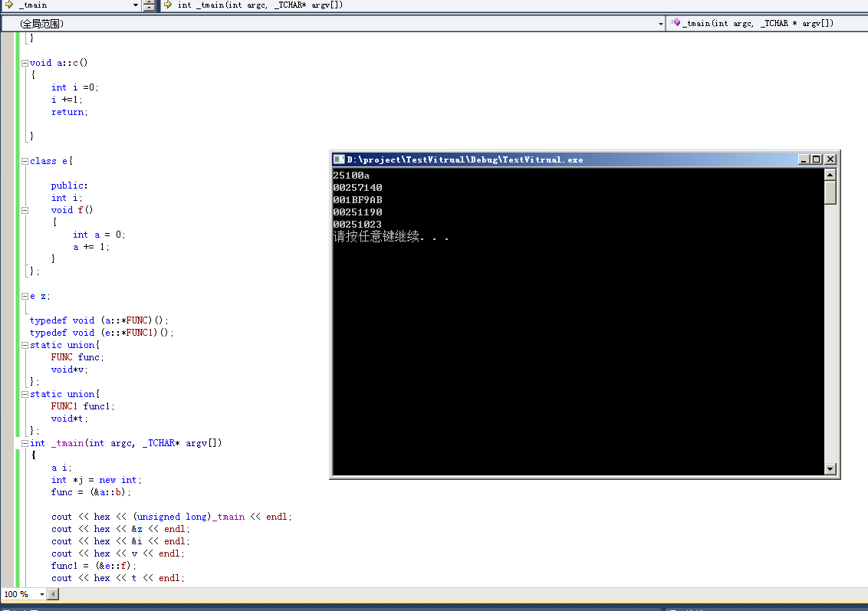Click the 'cout << hex << t << endl;' line
Image resolution: width=868 pixels, height=611 pixels.
(x=118, y=578)
